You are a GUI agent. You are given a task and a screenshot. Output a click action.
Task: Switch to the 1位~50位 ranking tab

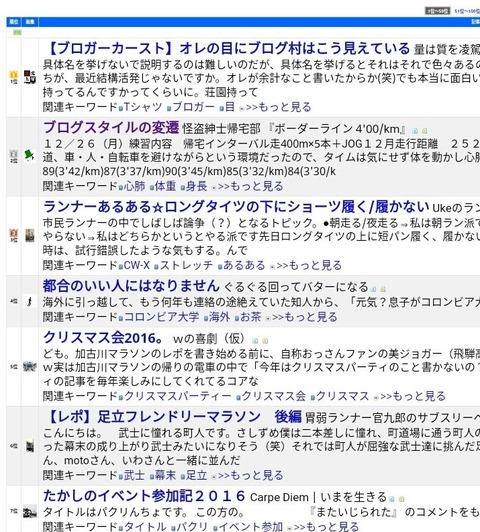(x=438, y=11)
